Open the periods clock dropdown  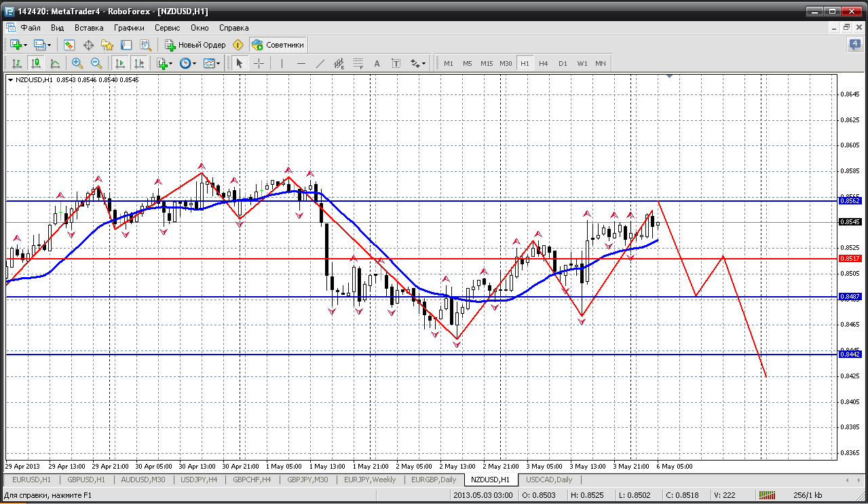(x=188, y=63)
